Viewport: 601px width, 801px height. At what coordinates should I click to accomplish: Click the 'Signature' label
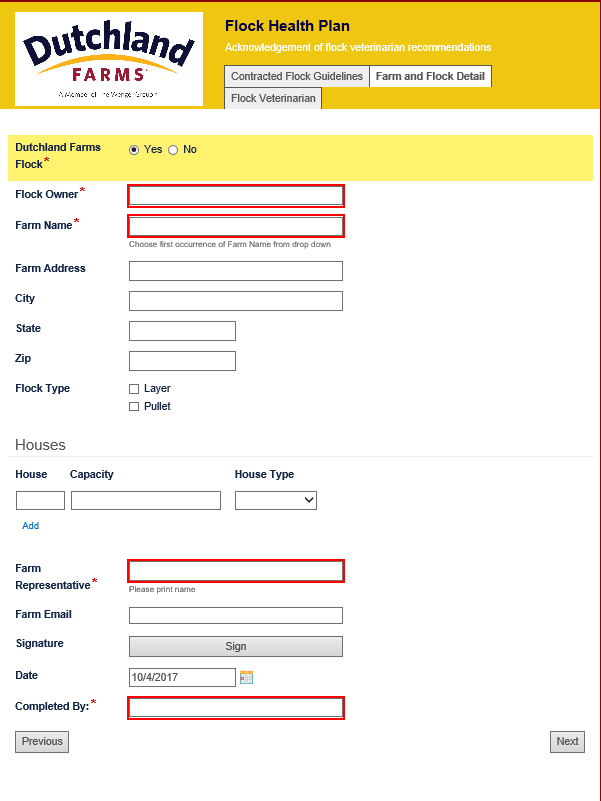click(39, 644)
